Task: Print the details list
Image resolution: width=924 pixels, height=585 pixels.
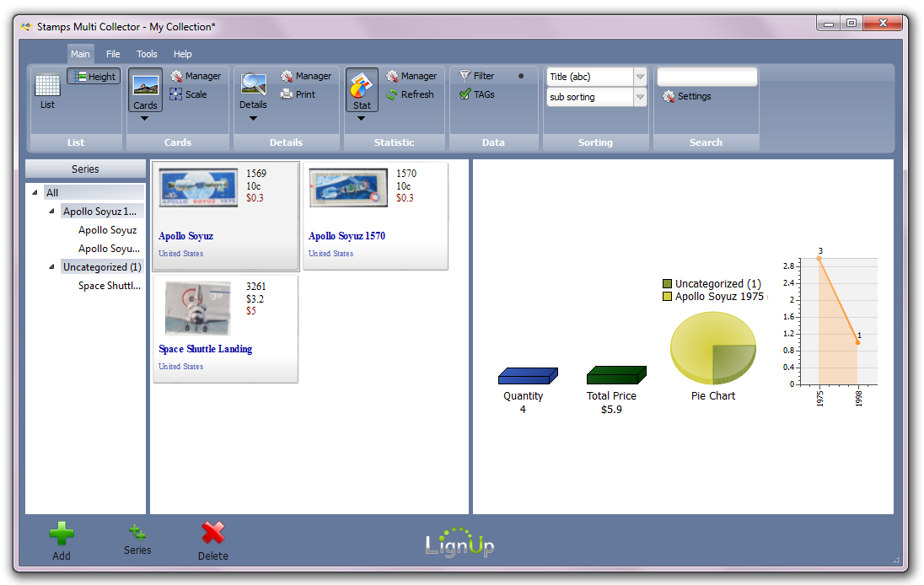Action: (298, 94)
